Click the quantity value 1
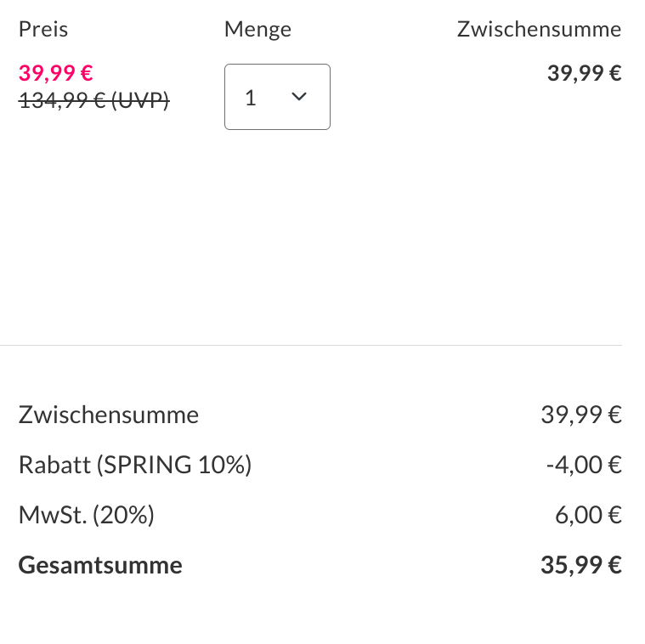Viewport: 645px width, 644px height. click(x=251, y=98)
